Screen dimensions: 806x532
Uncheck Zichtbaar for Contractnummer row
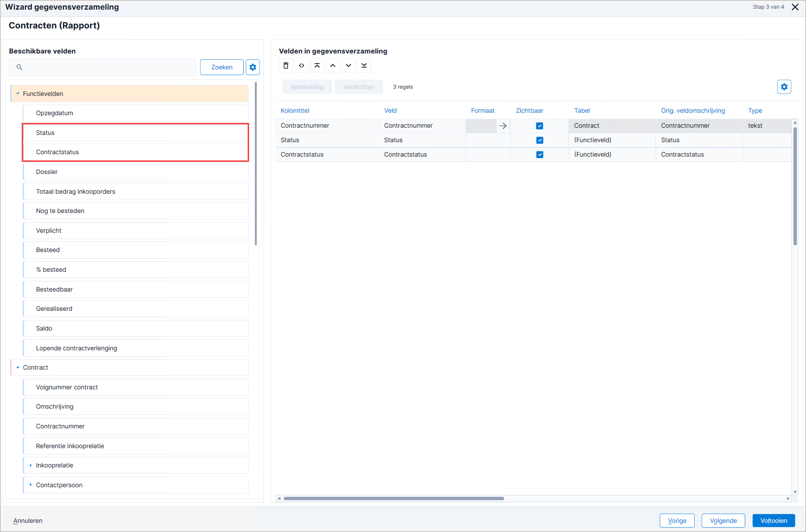click(540, 126)
